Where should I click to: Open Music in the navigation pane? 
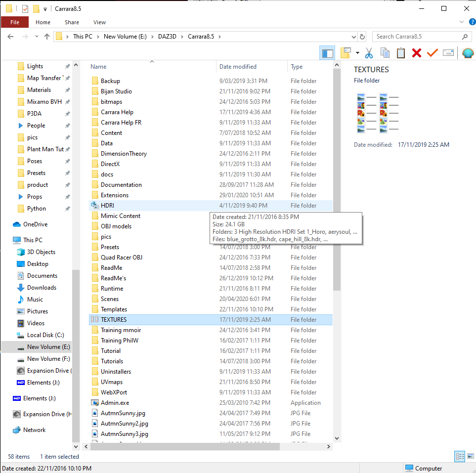[x=35, y=300]
